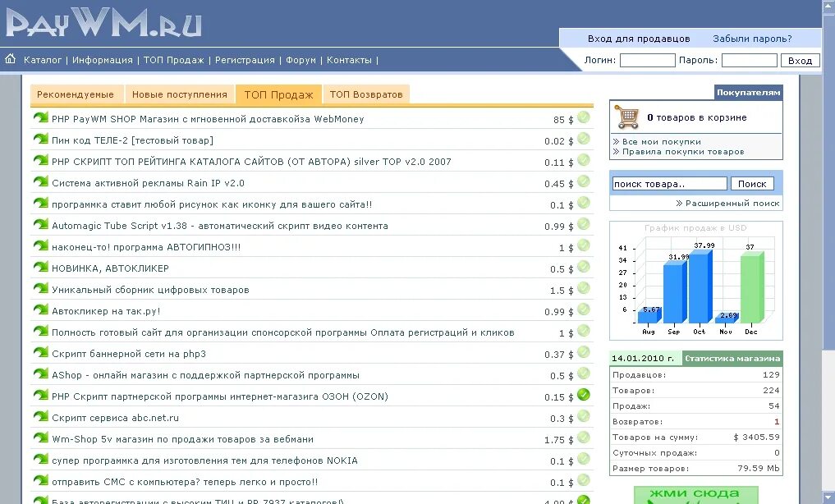The image size is (835, 504).
Task: Open Правила покупки товаров link
Action: coord(683,152)
